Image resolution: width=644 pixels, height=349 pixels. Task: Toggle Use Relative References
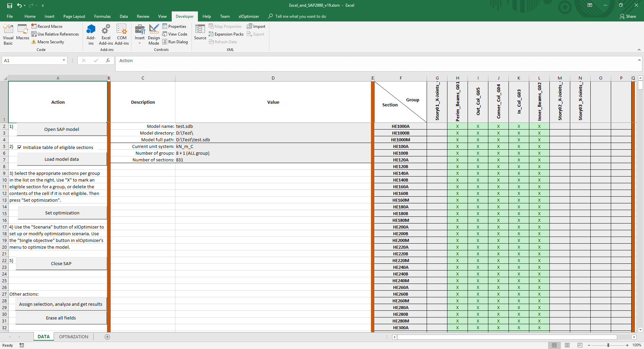pyautogui.click(x=55, y=34)
